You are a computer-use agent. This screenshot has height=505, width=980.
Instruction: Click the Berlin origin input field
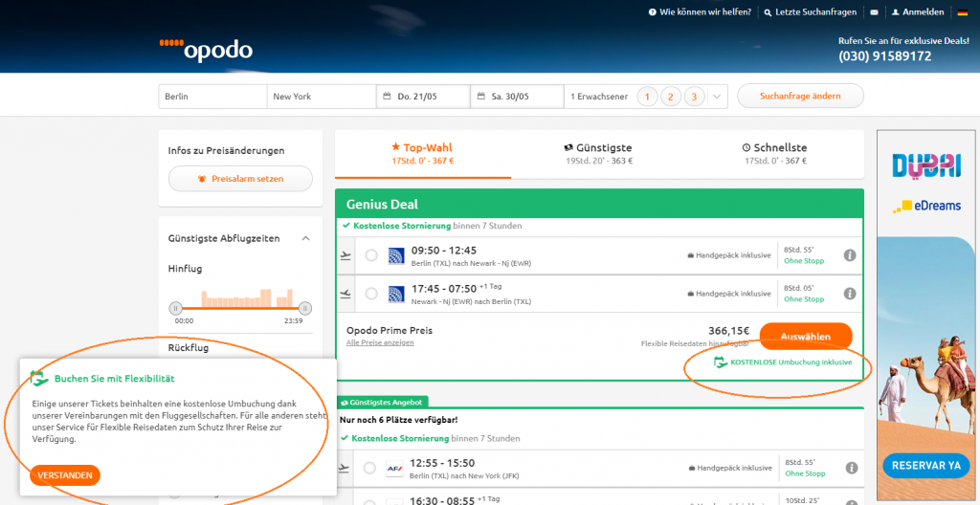[x=212, y=97]
